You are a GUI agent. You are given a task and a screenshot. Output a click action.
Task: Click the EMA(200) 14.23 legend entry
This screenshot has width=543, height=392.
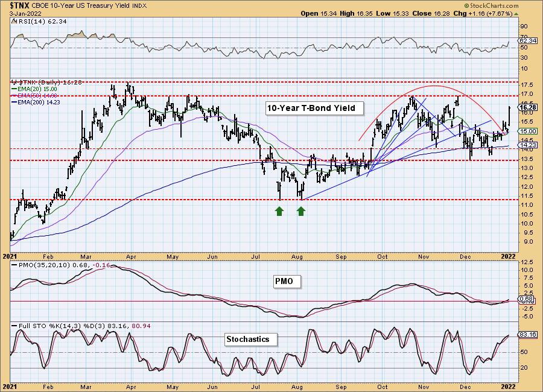click(x=38, y=102)
